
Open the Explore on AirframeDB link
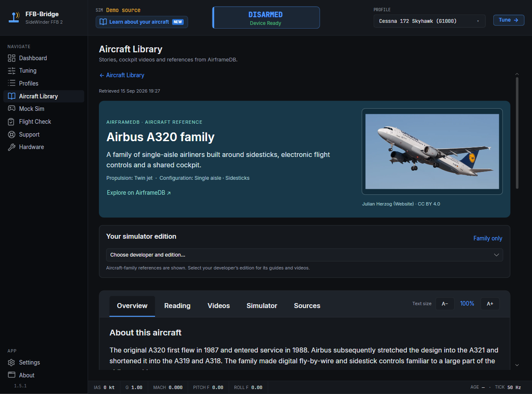pos(139,193)
